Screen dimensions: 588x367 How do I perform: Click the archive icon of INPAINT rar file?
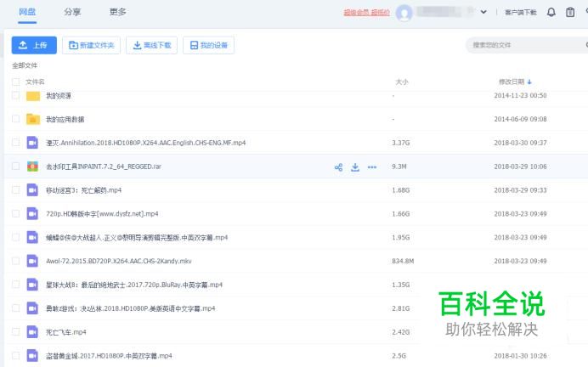pos(32,167)
